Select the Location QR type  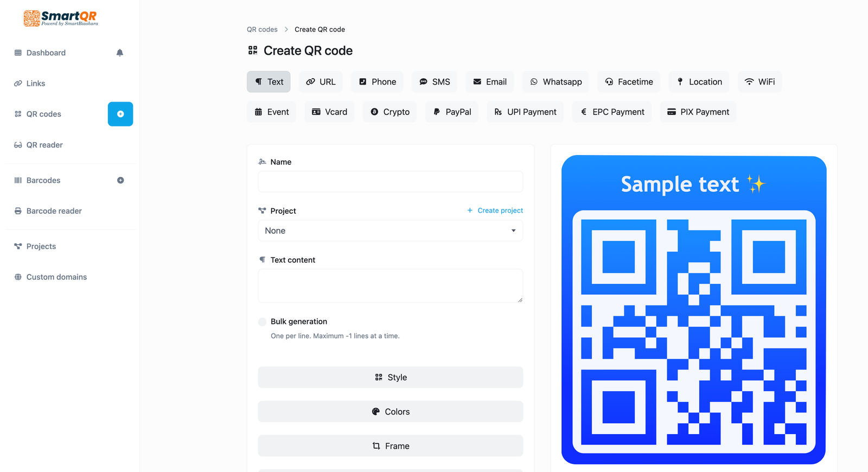click(x=699, y=82)
